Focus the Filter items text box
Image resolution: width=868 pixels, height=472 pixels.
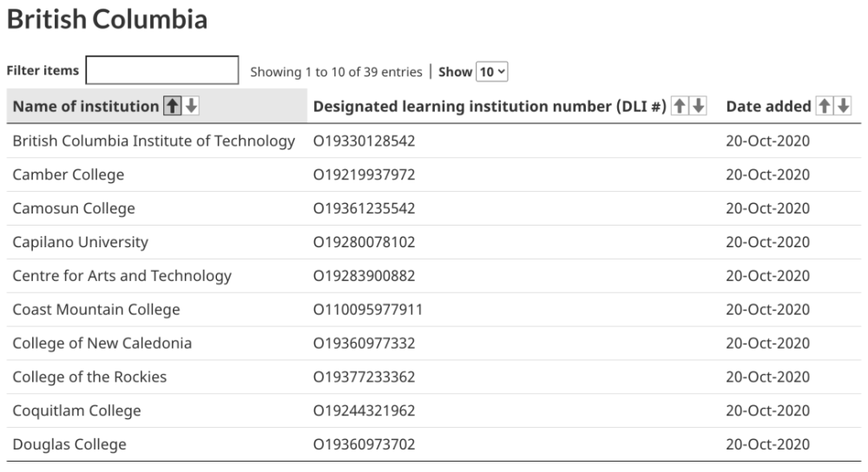pyautogui.click(x=162, y=70)
